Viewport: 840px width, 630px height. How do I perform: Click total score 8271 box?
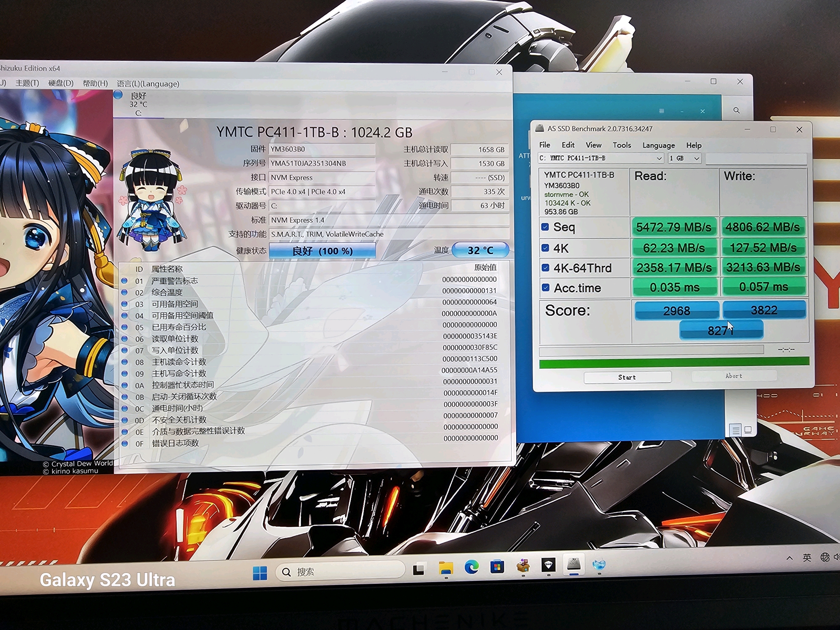tap(721, 330)
